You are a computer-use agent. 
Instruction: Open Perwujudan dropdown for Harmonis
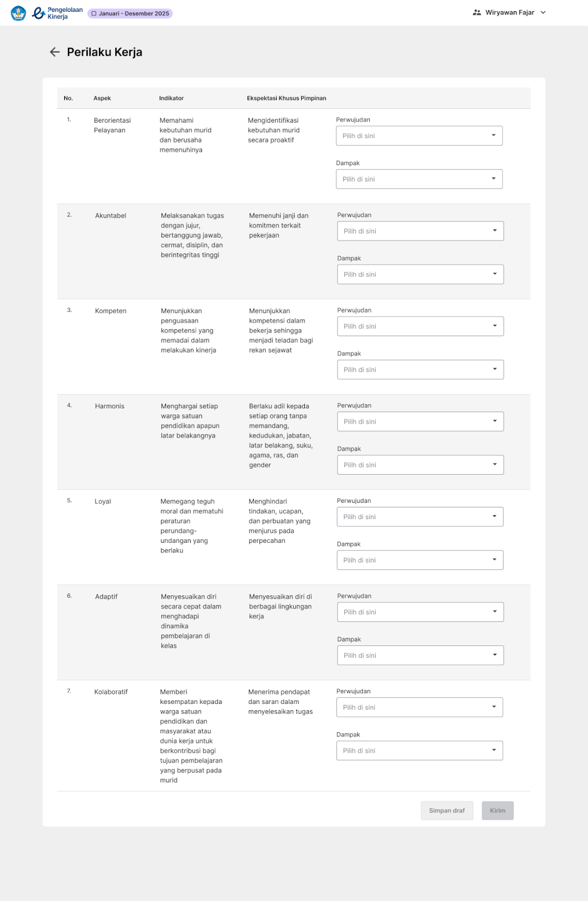420,421
